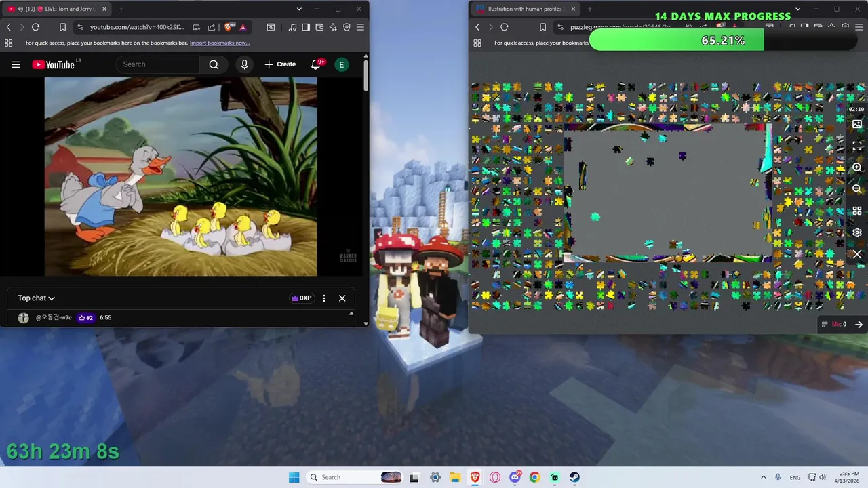This screenshot has height=488, width=868.
Task: Click the puzzlegarage address bar
Action: click(620, 27)
